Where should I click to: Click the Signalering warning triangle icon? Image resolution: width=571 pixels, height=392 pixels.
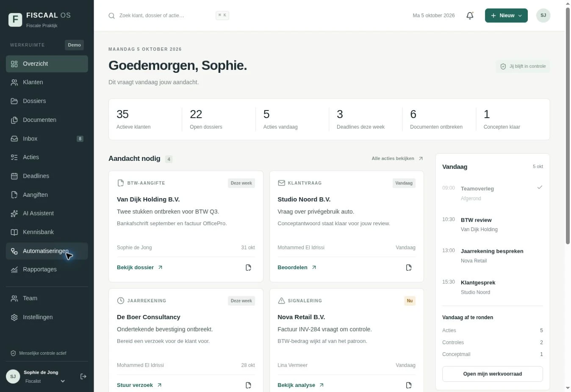281,301
